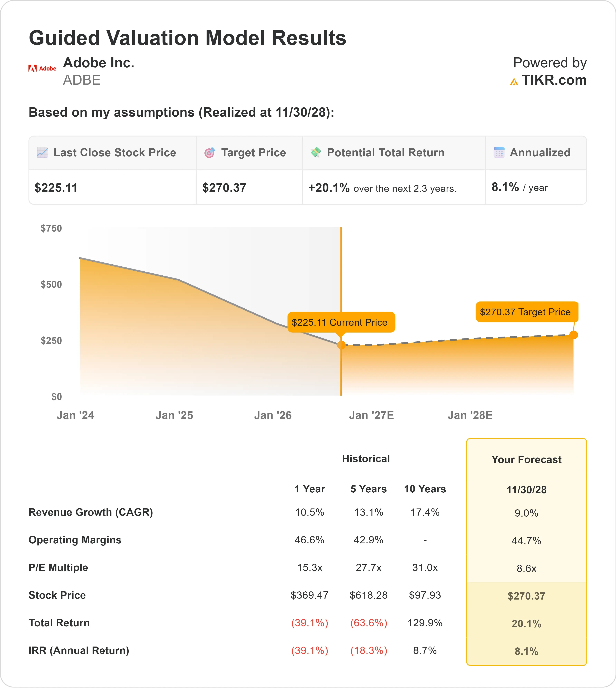Click the 129.9% ten-year total return
Screen dimensions: 616x688
click(x=425, y=623)
